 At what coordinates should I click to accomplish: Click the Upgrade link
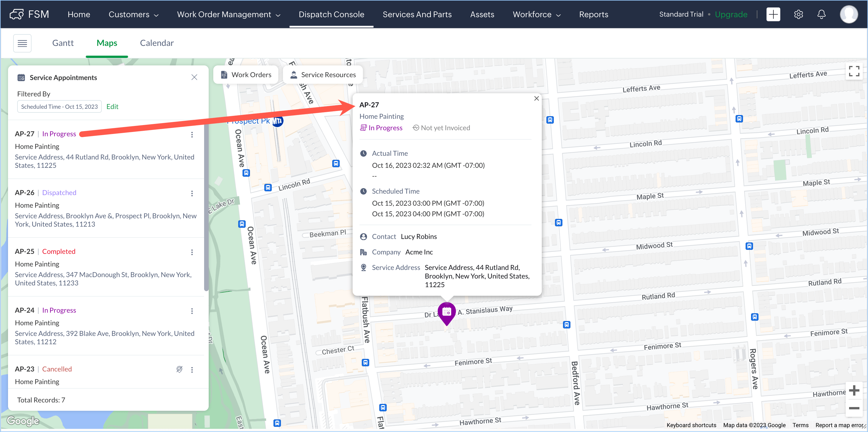pyautogui.click(x=731, y=15)
